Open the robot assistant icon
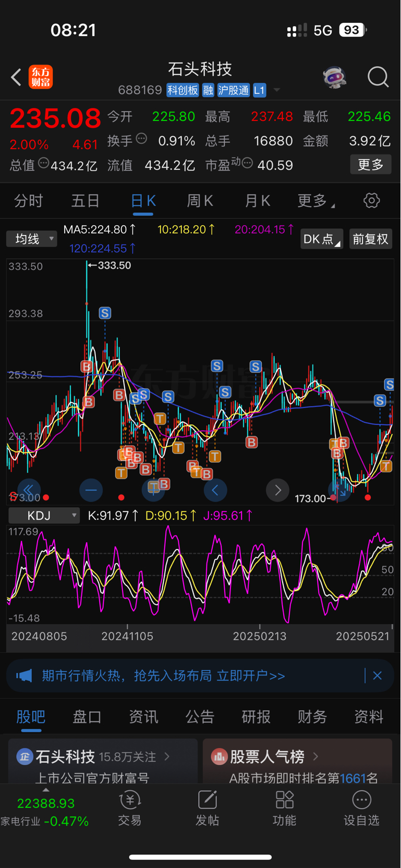 point(334,77)
